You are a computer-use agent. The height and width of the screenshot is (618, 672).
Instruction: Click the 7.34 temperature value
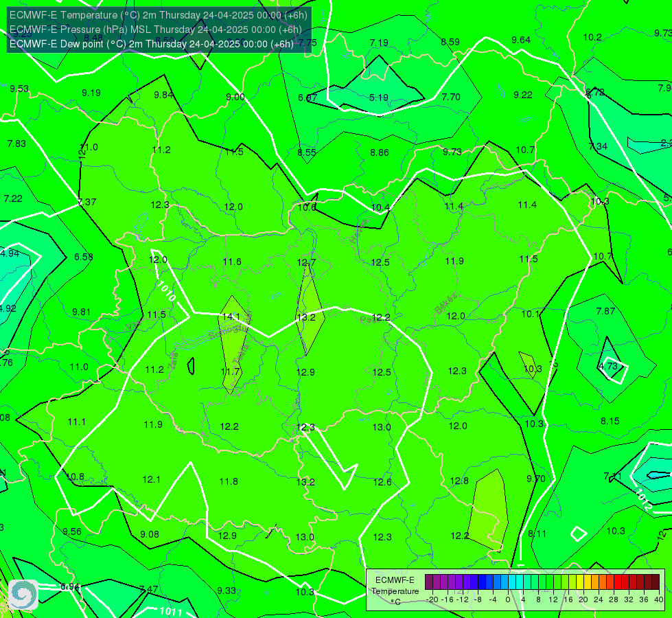(x=599, y=146)
